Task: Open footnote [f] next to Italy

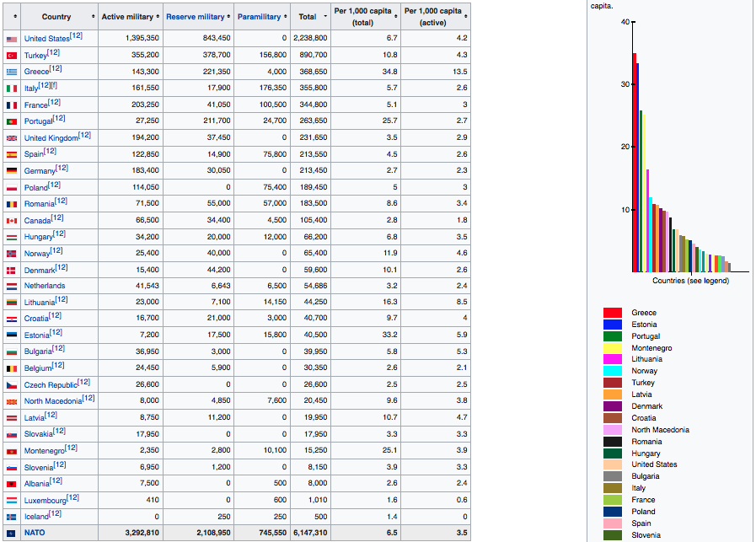Action: coord(54,85)
